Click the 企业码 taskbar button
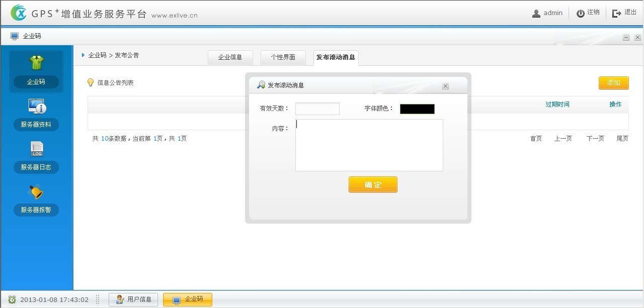Viewport: 644px width, 308px height. [188, 299]
